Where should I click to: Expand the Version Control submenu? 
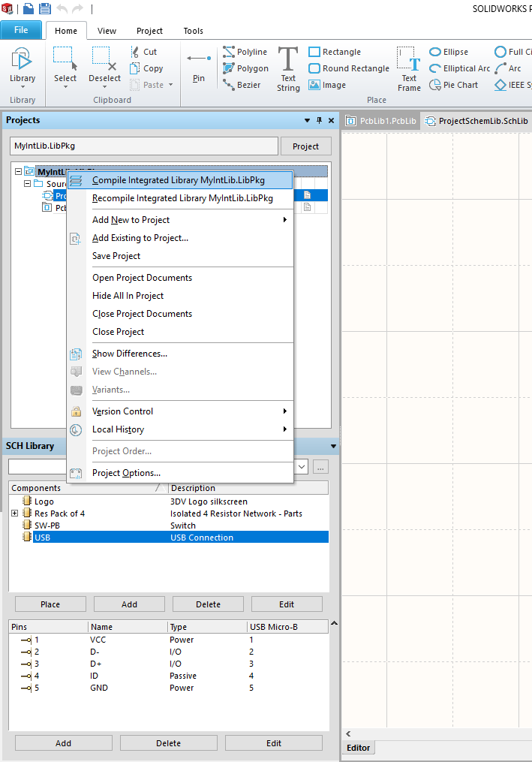coord(180,411)
